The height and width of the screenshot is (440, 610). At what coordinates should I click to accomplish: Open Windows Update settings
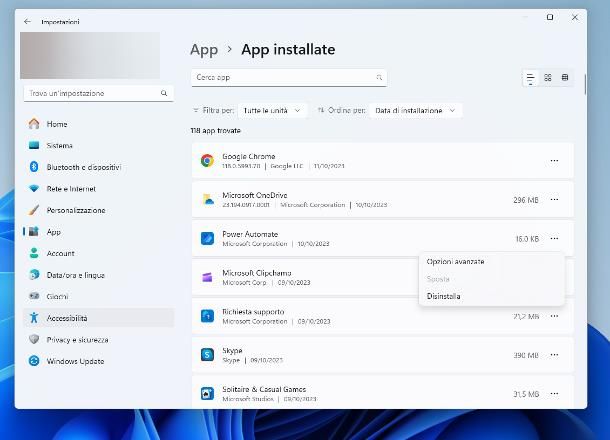pyautogui.click(x=99, y=361)
